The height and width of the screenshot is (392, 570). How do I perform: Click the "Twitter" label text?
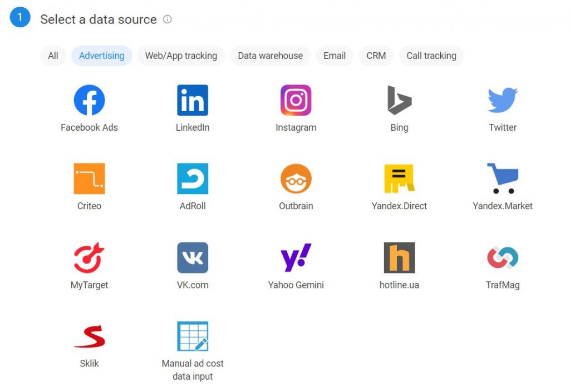point(503,127)
